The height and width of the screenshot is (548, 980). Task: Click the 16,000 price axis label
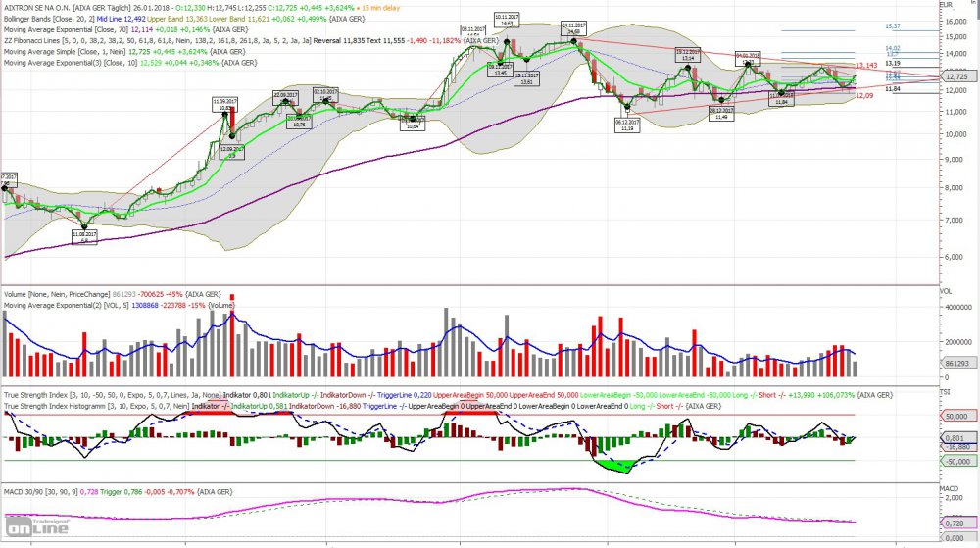(x=956, y=22)
